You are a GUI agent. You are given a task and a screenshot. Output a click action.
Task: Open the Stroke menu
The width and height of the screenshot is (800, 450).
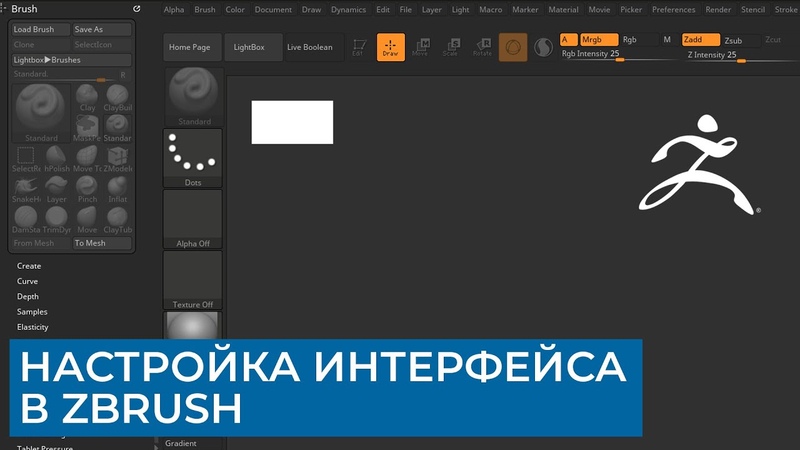click(x=786, y=9)
